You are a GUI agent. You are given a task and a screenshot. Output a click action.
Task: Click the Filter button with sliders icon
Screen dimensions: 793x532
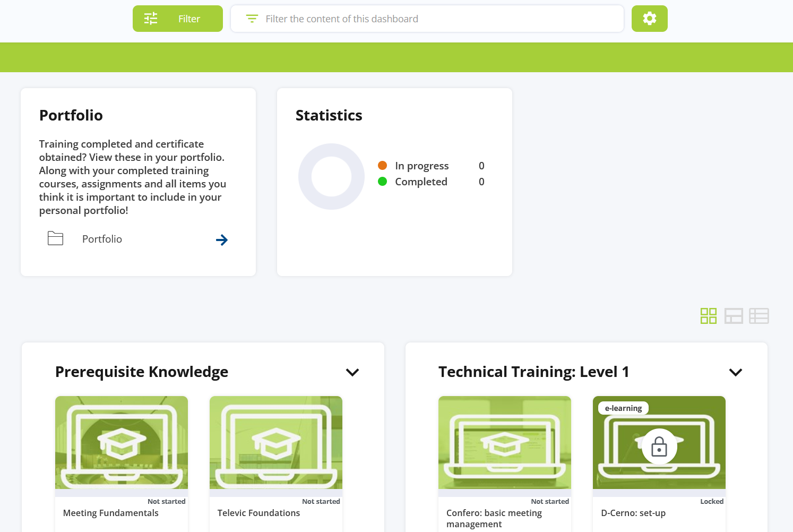[x=177, y=19]
